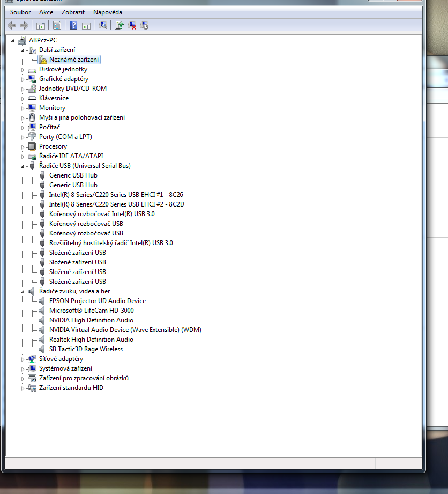448x494 pixels.
Task: Select NVIDIA Virtual Audio Device (Wave Extensible)
Action: pyautogui.click(x=125, y=330)
